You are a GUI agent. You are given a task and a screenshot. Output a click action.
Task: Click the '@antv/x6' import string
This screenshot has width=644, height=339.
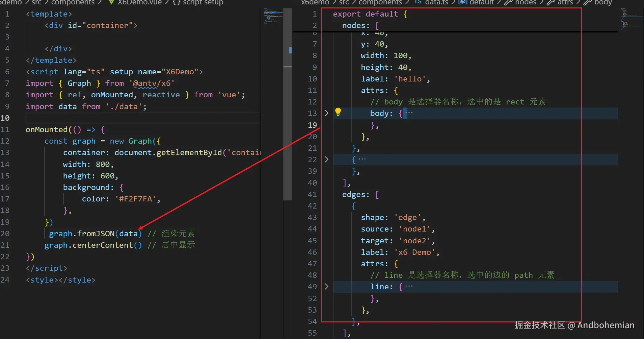[x=152, y=83]
